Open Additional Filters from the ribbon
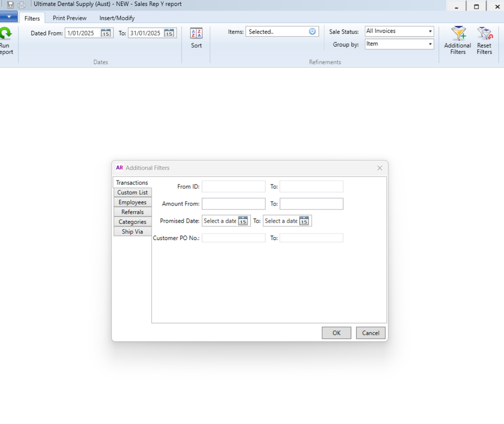This screenshot has height=424, width=504. coord(458,34)
